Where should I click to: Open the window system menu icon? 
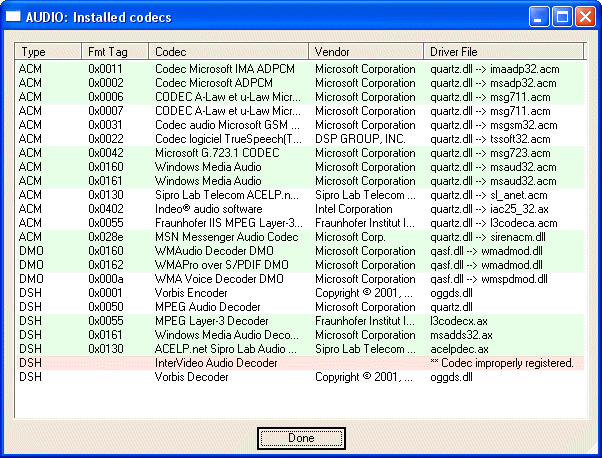13,17
